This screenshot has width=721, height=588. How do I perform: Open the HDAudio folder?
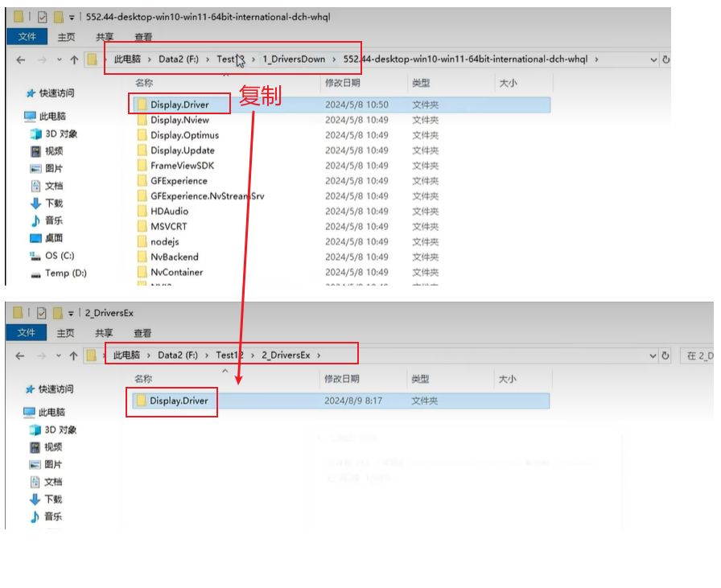169,211
